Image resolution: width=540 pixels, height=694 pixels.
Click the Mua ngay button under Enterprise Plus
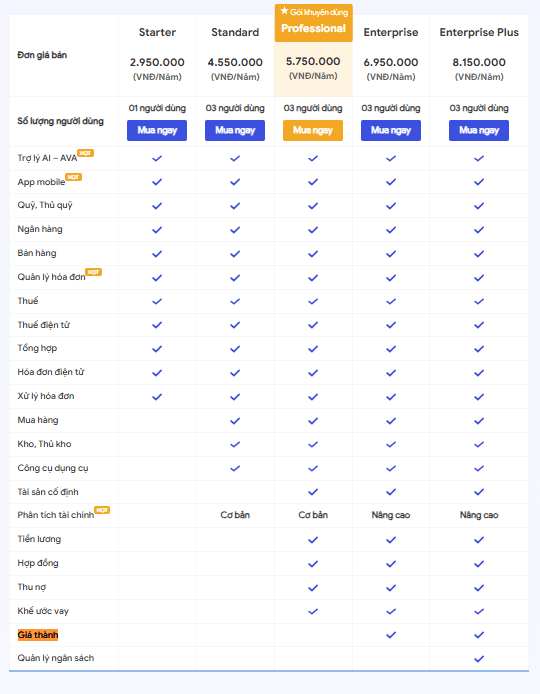click(x=478, y=131)
